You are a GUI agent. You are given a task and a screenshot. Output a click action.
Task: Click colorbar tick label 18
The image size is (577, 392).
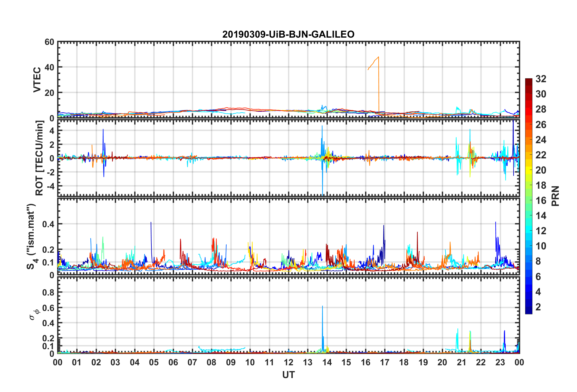(541, 185)
